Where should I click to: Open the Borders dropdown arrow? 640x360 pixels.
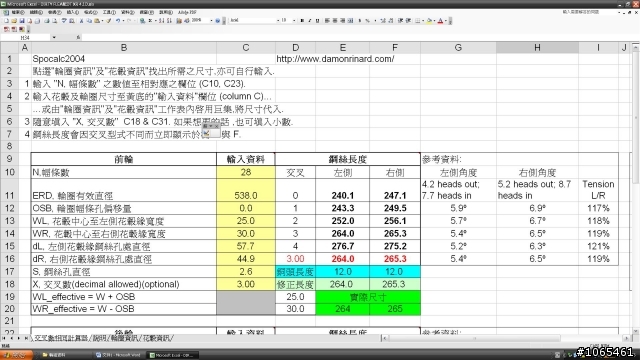pyautogui.click(x=423, y=20)
